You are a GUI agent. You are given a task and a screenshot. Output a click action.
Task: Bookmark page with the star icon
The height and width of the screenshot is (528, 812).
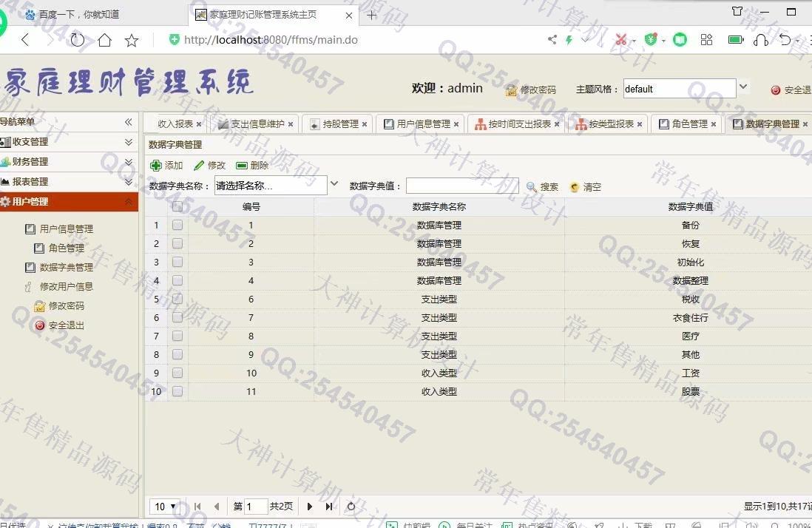132,41
